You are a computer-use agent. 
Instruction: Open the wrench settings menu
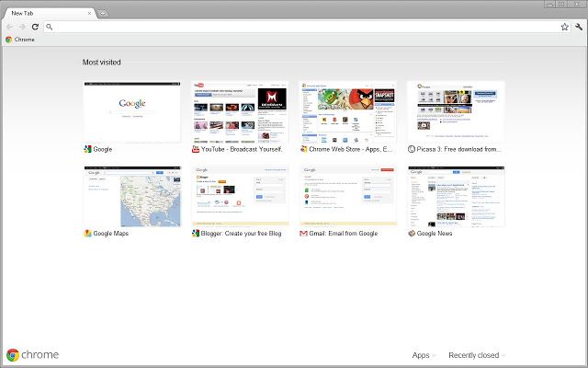[x=579, y=27]
